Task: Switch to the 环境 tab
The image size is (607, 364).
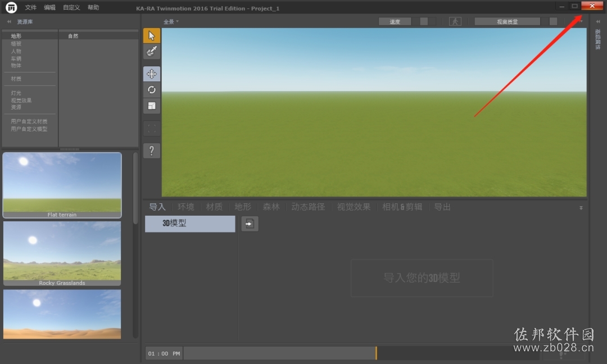Action: click(x=186, y=207)
